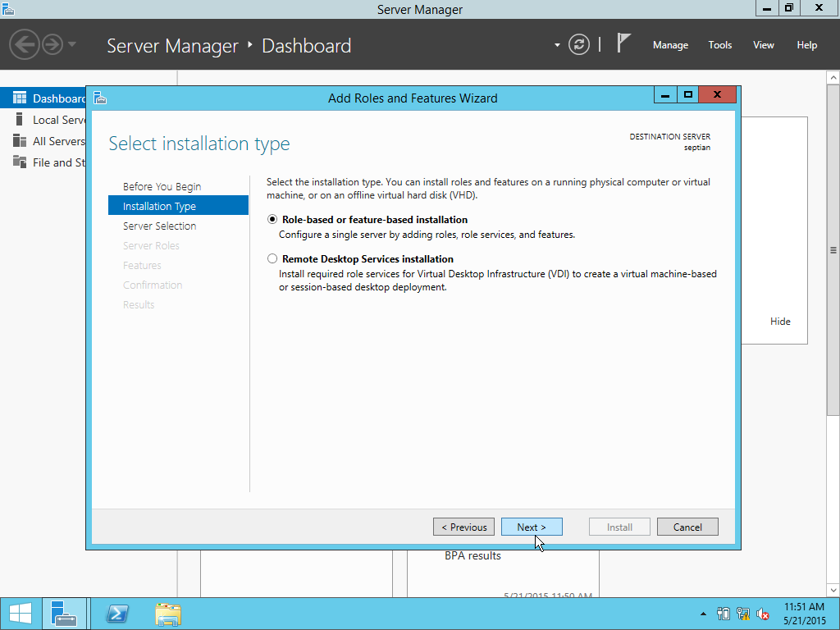Click the Server Manager back arrow icon
This screenshot has height=630, width=840.
point(24,44)
